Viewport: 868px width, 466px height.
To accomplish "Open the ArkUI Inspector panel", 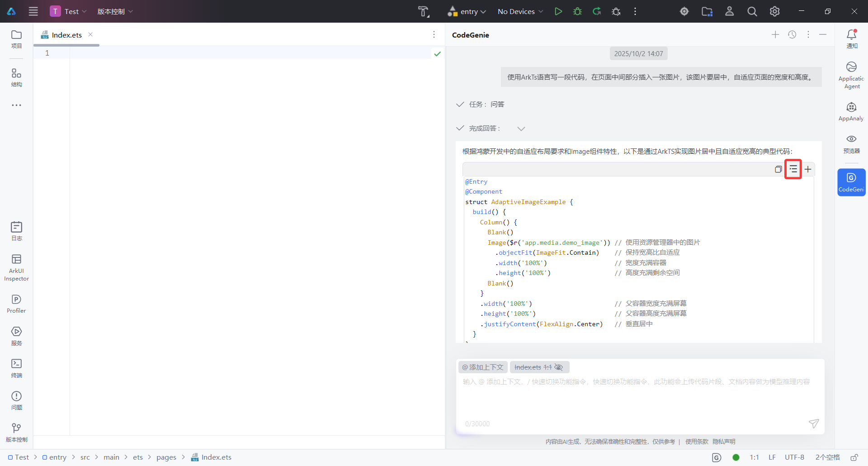I will pyautogui.click(x=17, y=267).
